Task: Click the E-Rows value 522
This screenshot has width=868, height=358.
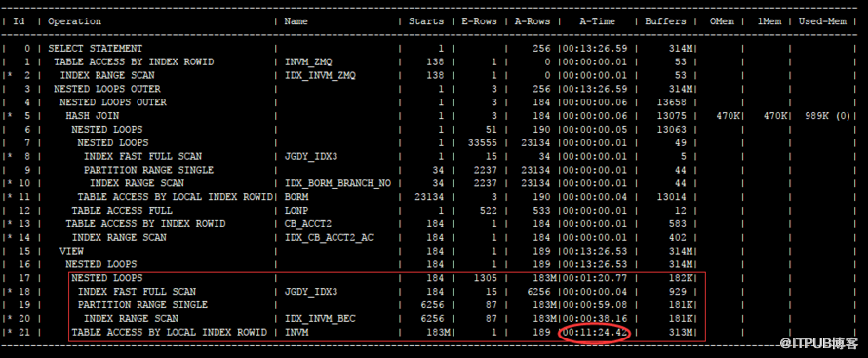Action: pyautogui.click(x=488, y=211)
